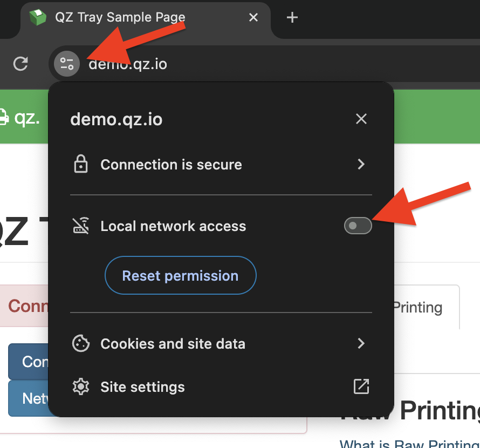Screen dimensions: 480x448
Task: Expand Connection is secure details chevron
Action: 361,164
